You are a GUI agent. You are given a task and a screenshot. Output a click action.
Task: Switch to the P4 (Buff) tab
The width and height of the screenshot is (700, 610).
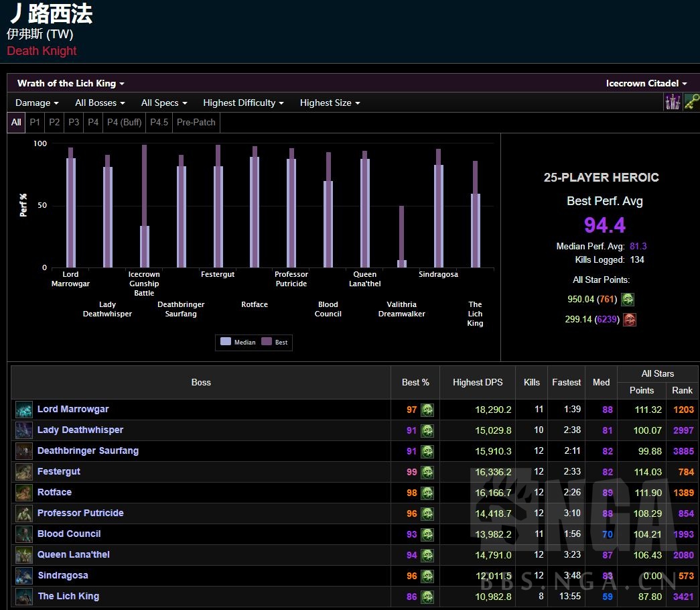pyautogui.click(x=125, y=122)
